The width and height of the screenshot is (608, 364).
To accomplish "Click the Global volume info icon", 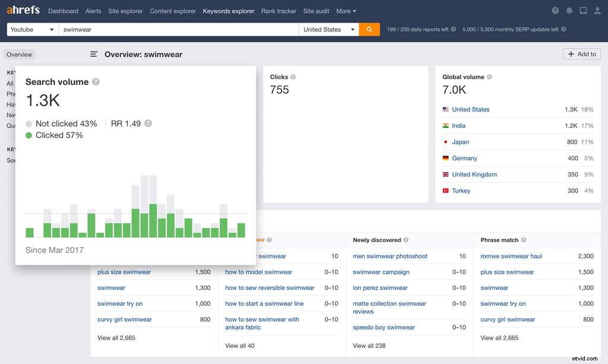I will (489, 77).
